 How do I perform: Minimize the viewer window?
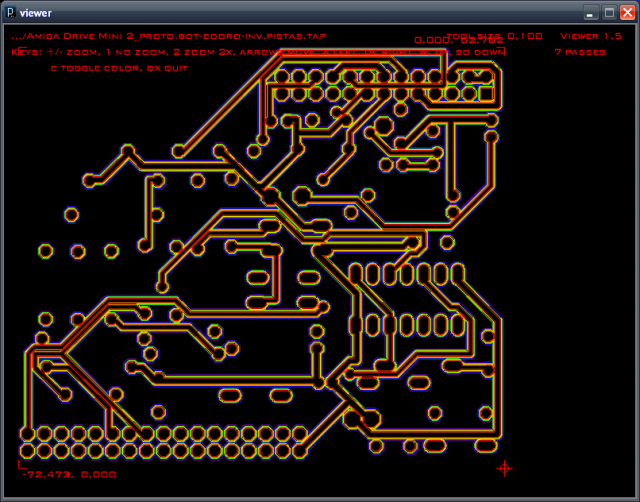click(590, 13)
